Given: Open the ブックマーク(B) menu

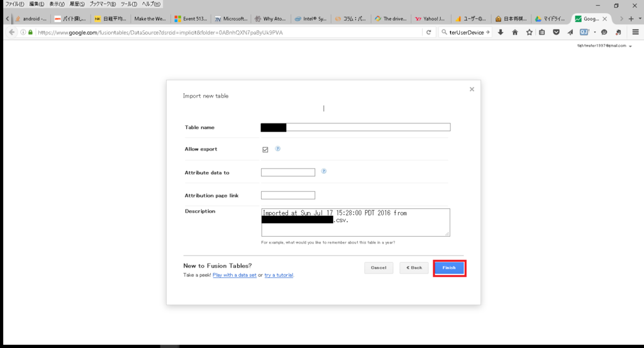Looking at the screenshot, I should click(103, 4).
